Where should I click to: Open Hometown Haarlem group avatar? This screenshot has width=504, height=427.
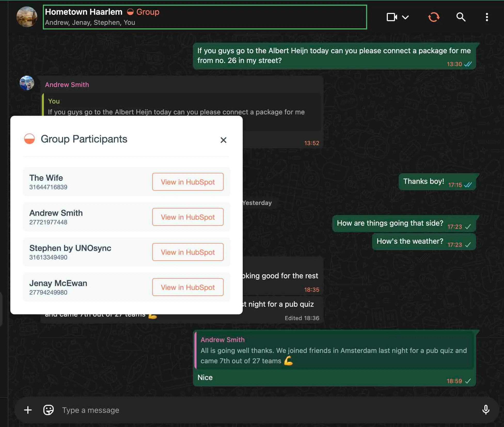coord(27,17)
